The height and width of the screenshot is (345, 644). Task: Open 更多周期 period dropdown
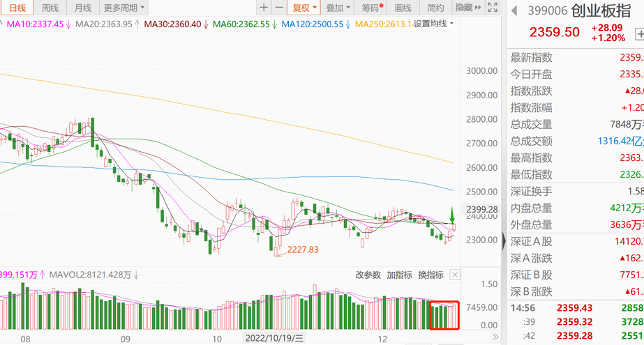[x=124, y=8]
